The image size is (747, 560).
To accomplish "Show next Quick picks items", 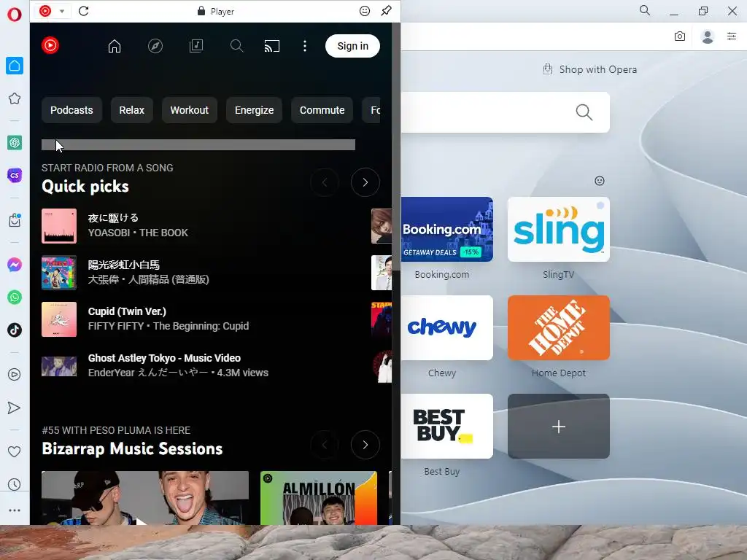I will tap(365, 182).
